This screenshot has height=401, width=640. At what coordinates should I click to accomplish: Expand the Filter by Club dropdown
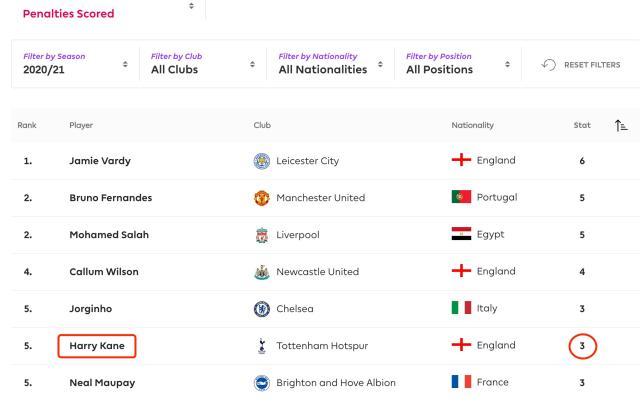(x=200, y=63)
